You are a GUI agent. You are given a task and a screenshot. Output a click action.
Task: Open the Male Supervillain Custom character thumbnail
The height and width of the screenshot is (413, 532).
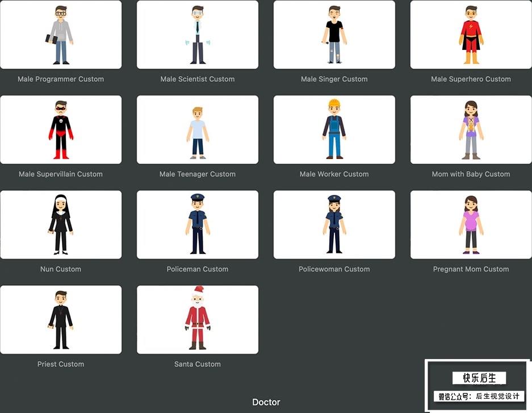click(x=61, y=130)
